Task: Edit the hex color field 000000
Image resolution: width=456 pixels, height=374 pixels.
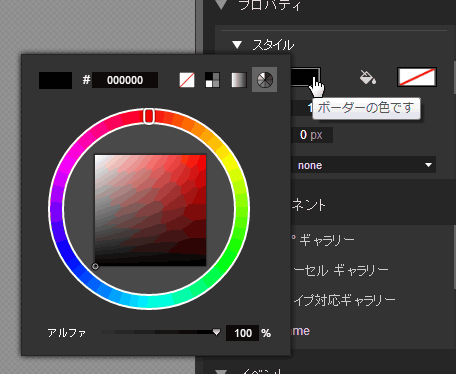Action: click(125, 80)
